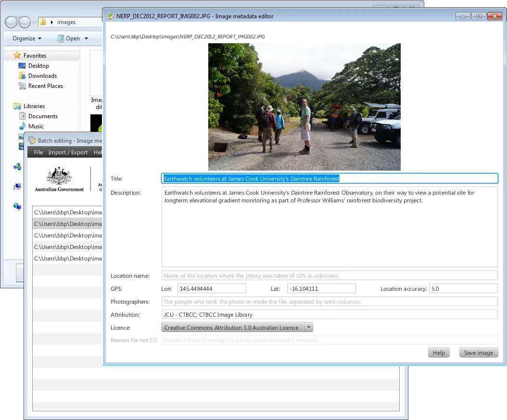Click the Computer icon in navigation pane
The height and width of the screenshot is (420, 507).
(x=17, y=187)
